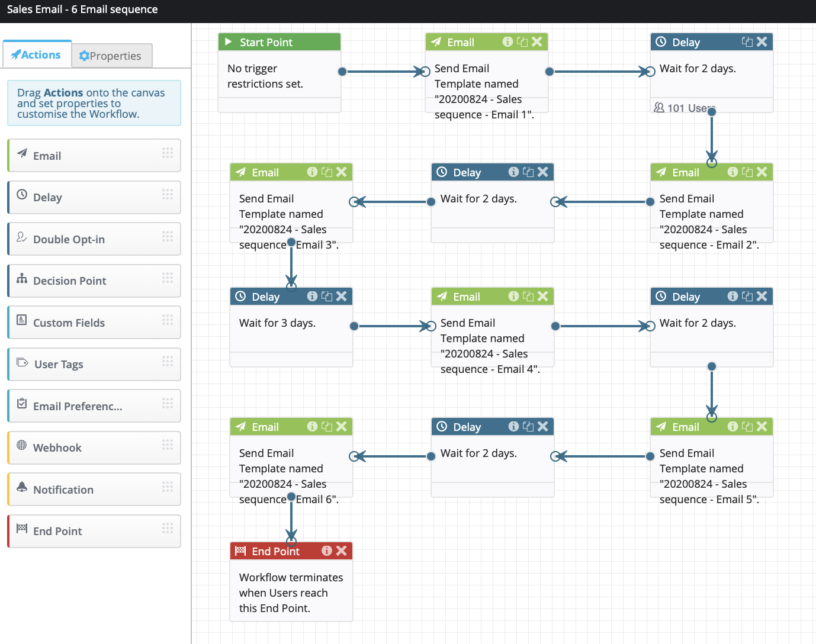Open info on the Email 5 node
Image resolution: width=816 pixels, height=644 pixels.
point(733,426)
